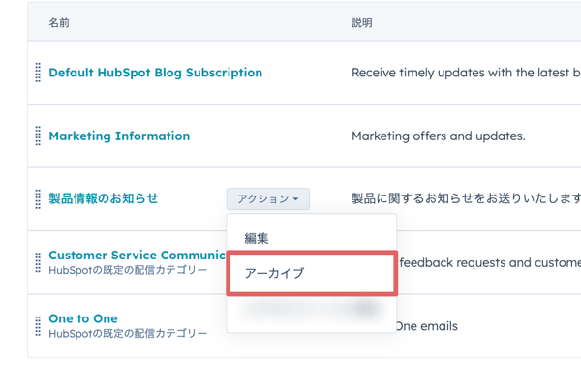The image size is (581, 392).
Task: Open the 製品情報のお知らせ subscription type
Action: [x=104, y=198]
